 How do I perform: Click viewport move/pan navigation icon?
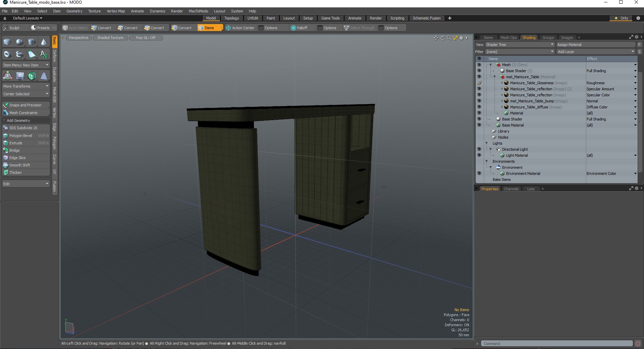coord(436,38)
